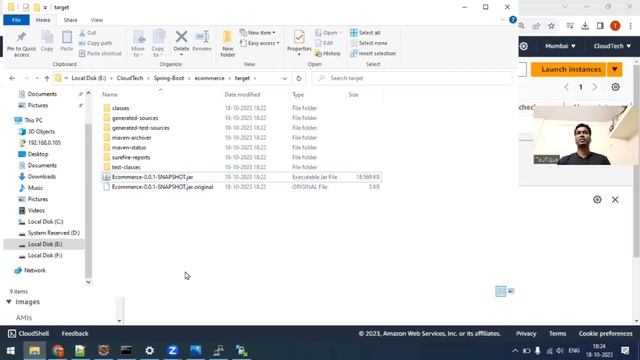Open Explorer help question mark icon
This screenshot has width=640, height=360.
(513, 20)
